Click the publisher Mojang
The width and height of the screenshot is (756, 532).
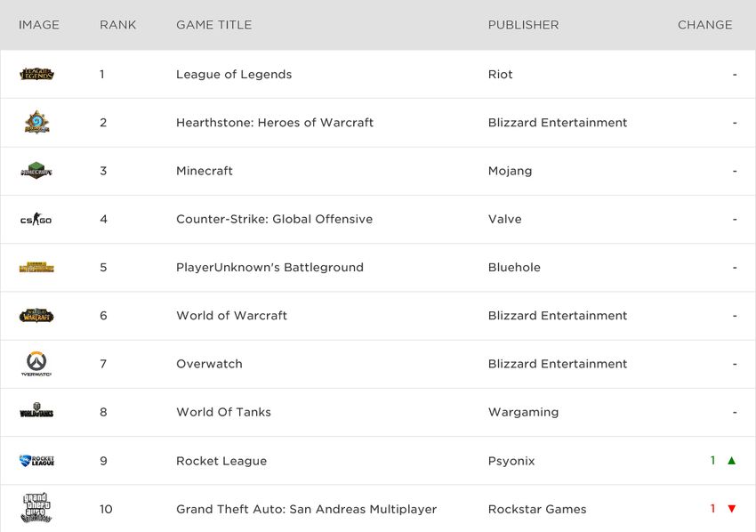[x=511, y=171]
